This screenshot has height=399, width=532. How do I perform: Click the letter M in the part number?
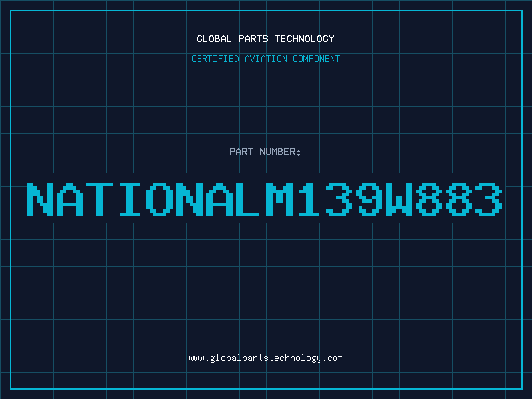point(280,199)
